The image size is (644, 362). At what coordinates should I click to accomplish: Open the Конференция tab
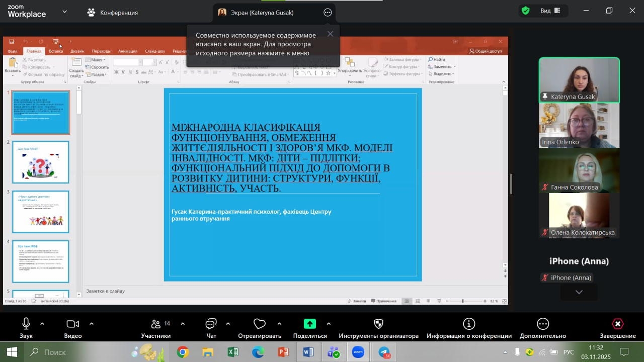tap(113, 13)
